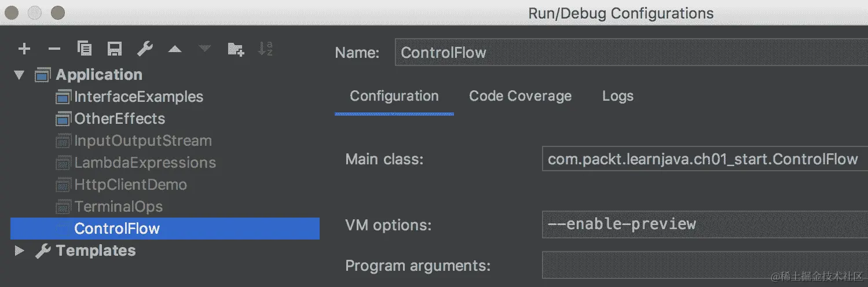Click the Copy Configuration icon
Screen dimensions: 868x287
pos(85,49)
